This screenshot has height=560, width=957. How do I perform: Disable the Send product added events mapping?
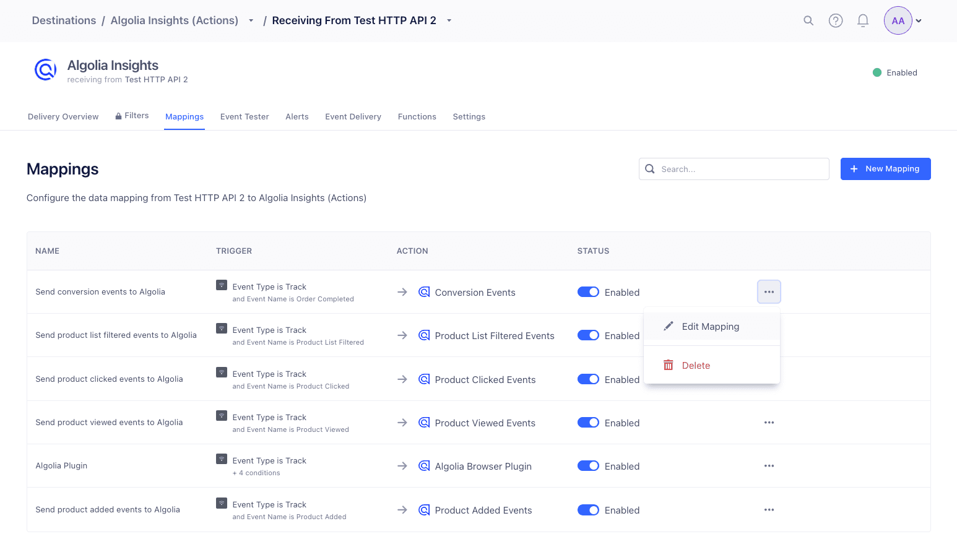588,509
